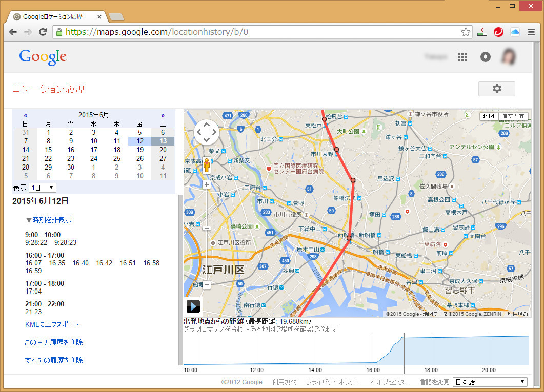Click the 16:35 timestamp
Image resolution: width=544 pixels, height=392 pixels.
(x=57, y=263)
